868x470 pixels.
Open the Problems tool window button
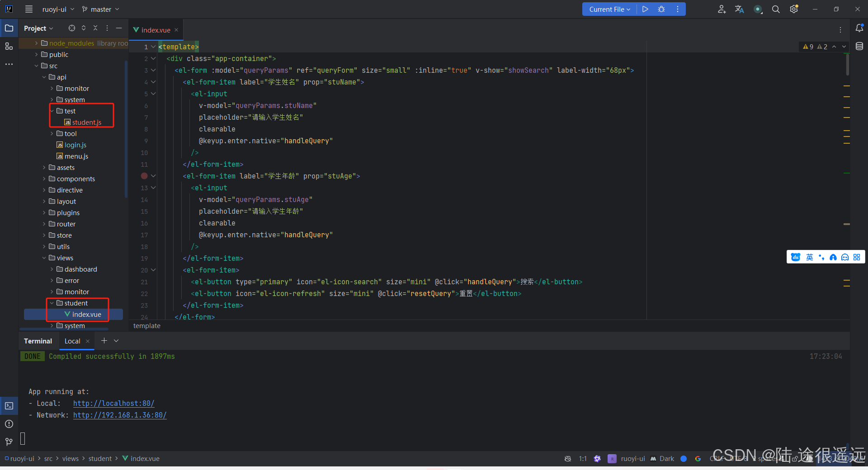point(9,424)
